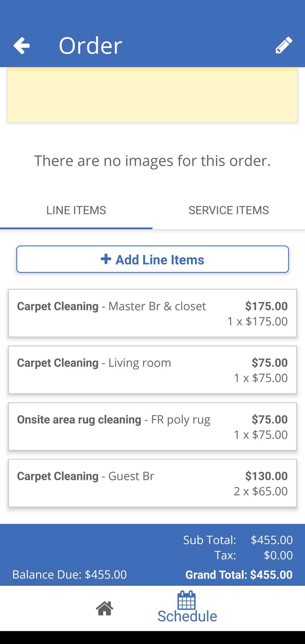Open Carpet Cleaning Guest Br line item
Screen dimensions: 305x644
pos(152,483)
